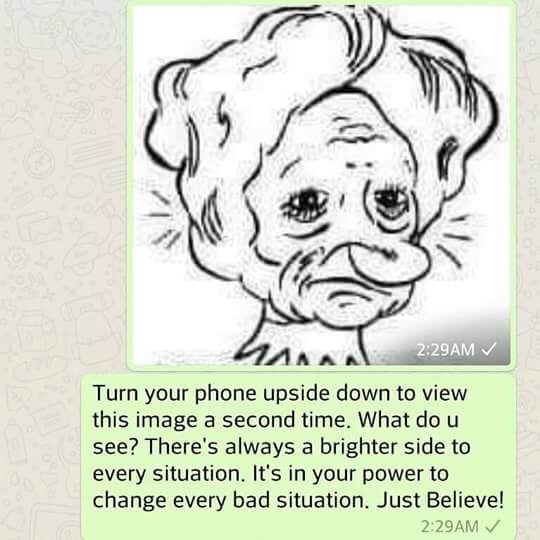Click the phrase "What do u see?"
This screenshot has height=540, width=540.
pos(276,433)
